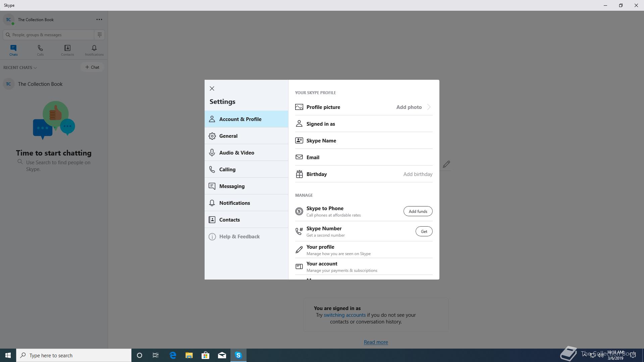This screenshot has height=362, width=644.
Task: Expand the Recent Chats dropdown
Action: (20, 68)
